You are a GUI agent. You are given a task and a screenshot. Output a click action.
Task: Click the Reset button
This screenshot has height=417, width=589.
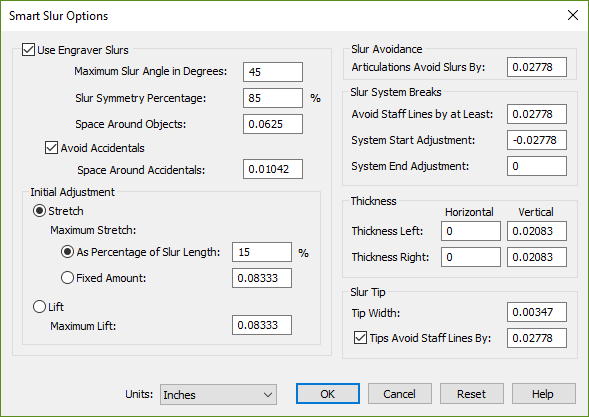pos(471,394)
